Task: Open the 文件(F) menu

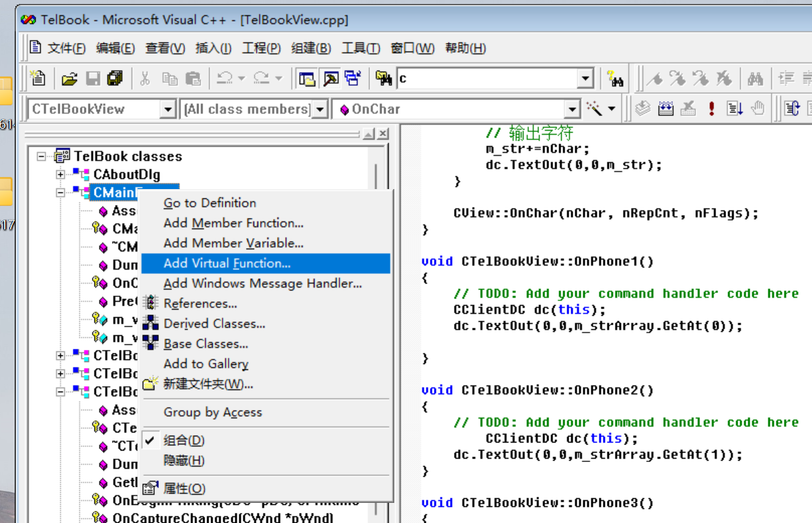Action: (x=66, y=48)
